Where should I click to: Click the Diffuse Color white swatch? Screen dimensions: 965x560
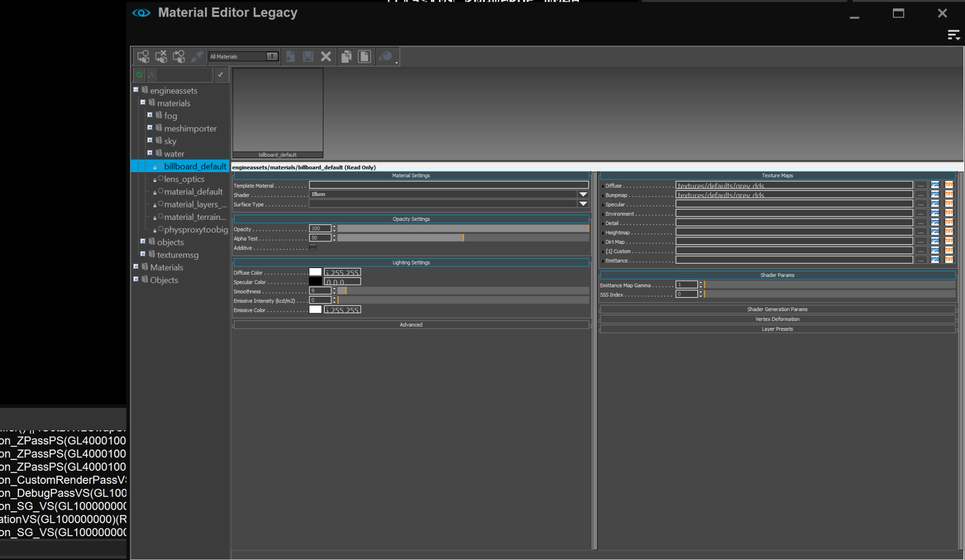tap(315, 272)
